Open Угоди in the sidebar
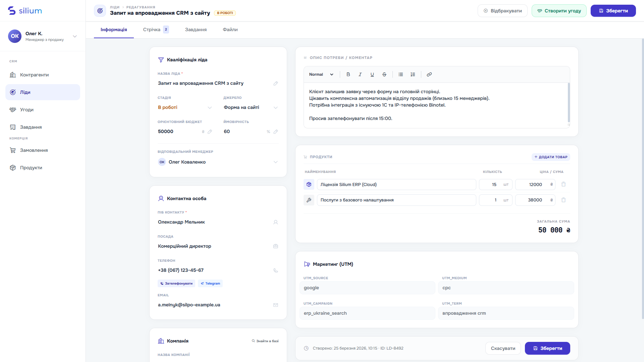The height and width of the screenshot is (362, 644). 43,110
